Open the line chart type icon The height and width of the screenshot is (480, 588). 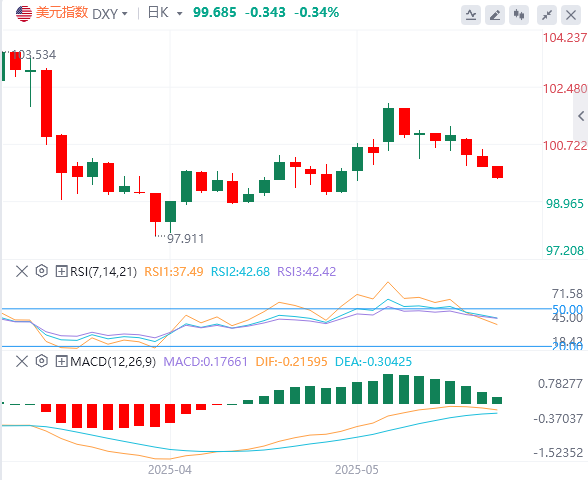click(471, 15)
